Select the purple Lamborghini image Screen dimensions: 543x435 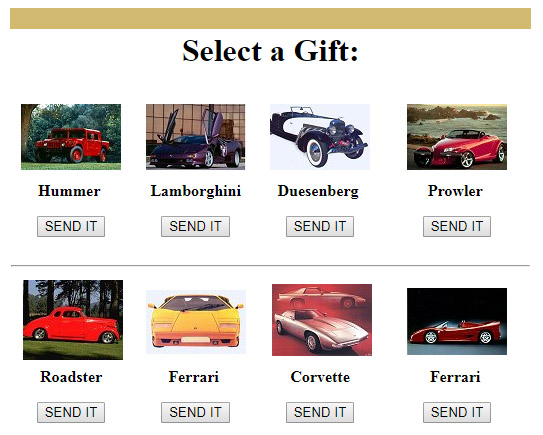pos(196,137)
